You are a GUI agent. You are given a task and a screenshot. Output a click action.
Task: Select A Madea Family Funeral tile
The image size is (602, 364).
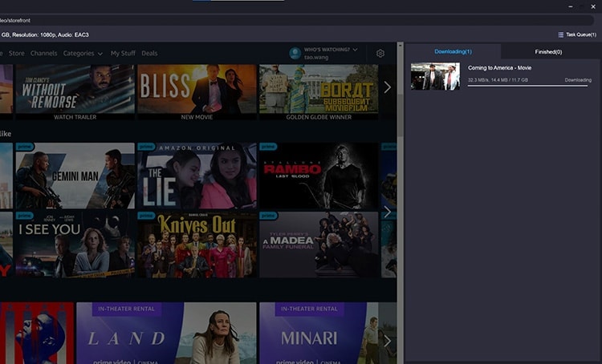[319, 245]
